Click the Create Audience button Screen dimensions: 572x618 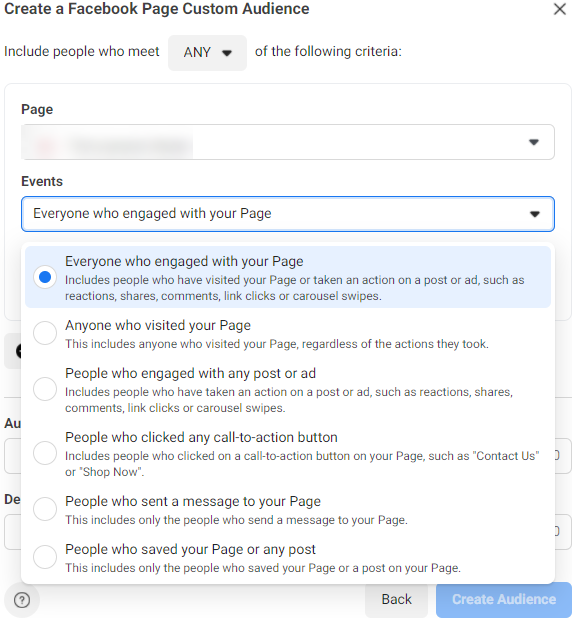tap(504, 599)
